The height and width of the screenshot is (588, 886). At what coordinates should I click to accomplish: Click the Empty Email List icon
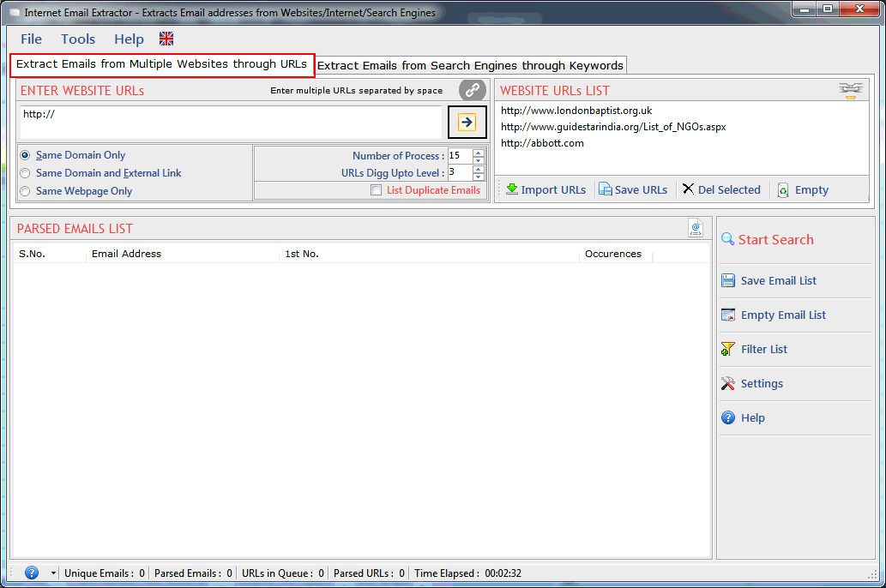[x=728, y=315]
